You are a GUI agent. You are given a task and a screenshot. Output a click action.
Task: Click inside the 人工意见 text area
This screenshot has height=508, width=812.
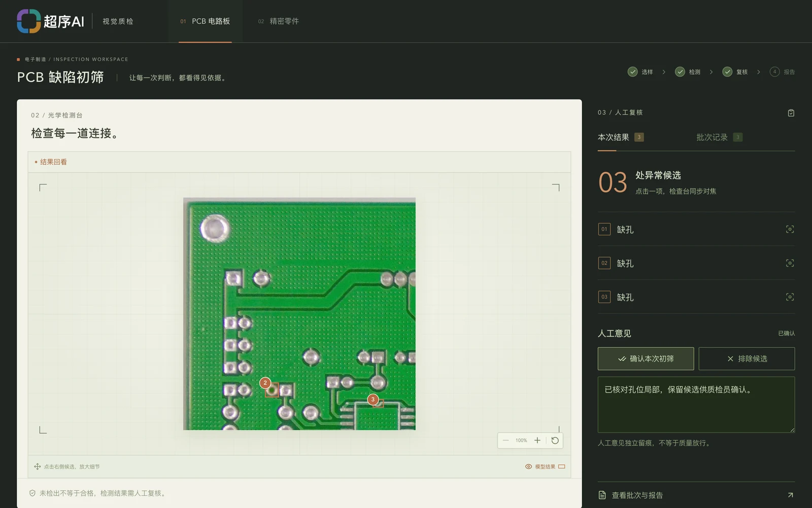click(x=696, y=405)
